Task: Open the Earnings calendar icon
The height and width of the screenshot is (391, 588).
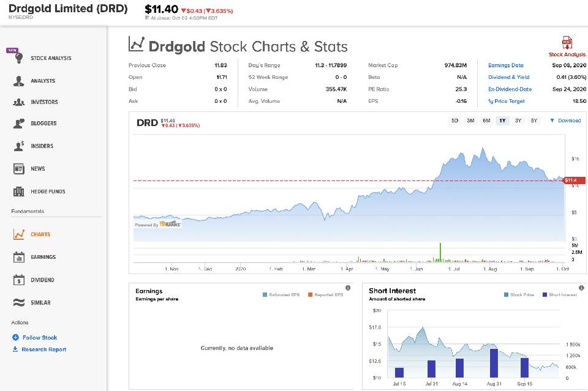Action: (19, 257)
